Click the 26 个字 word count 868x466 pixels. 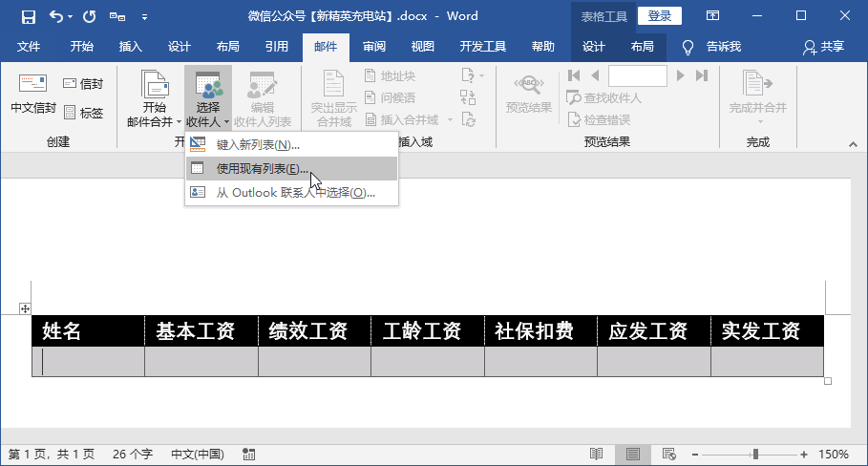coord(133,455)
